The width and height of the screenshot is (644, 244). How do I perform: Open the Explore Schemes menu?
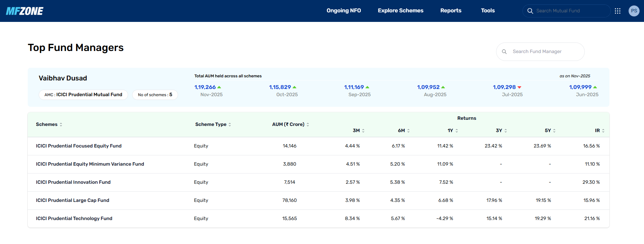coord(401,11)
